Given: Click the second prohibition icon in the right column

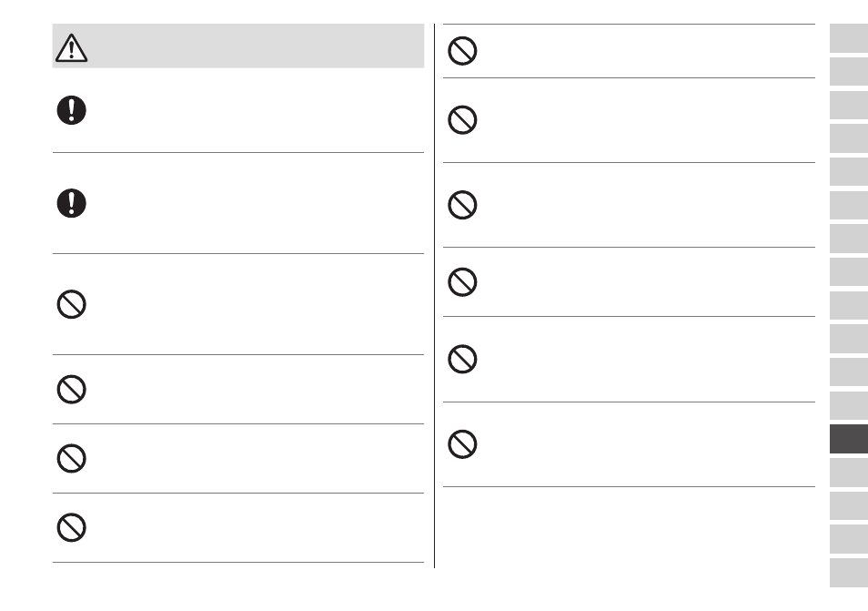Looking at the screenshot, I should 462,119.
